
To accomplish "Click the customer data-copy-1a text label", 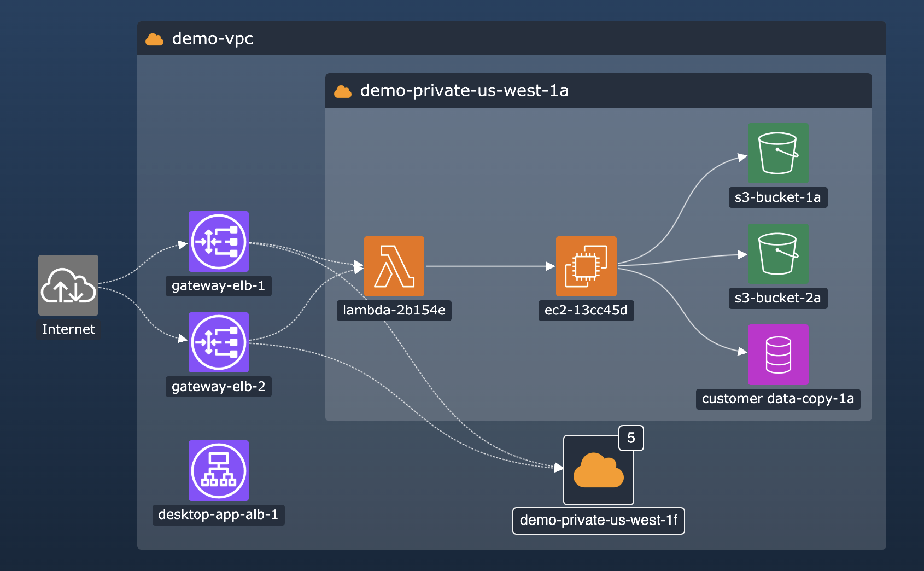I will [x=778, y=399].
